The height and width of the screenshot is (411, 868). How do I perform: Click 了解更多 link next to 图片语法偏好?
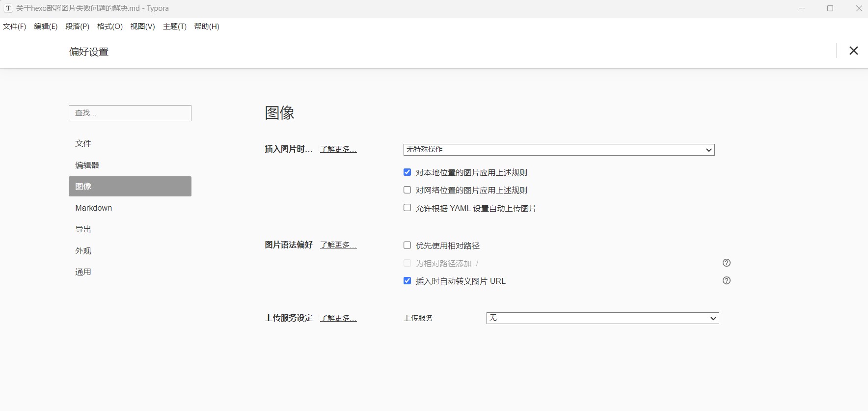coord(338,245)
